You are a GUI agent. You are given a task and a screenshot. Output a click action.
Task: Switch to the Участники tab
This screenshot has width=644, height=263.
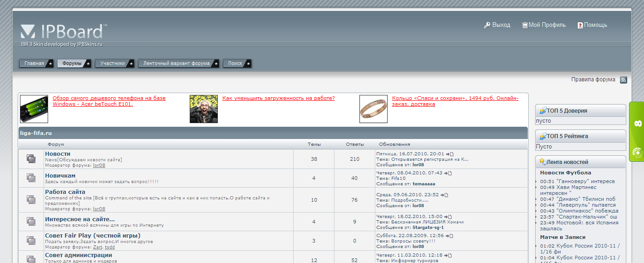click(x=113, y=64)
